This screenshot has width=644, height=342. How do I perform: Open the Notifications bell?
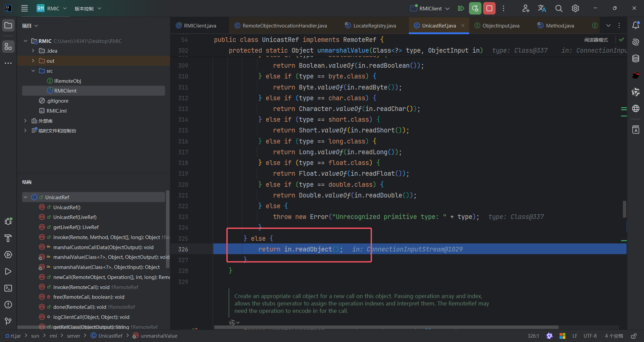[636, 25]
